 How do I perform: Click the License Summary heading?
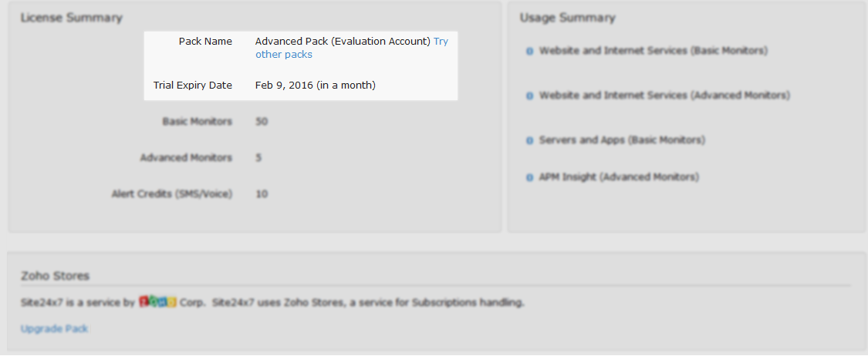(x=71, y=18)
